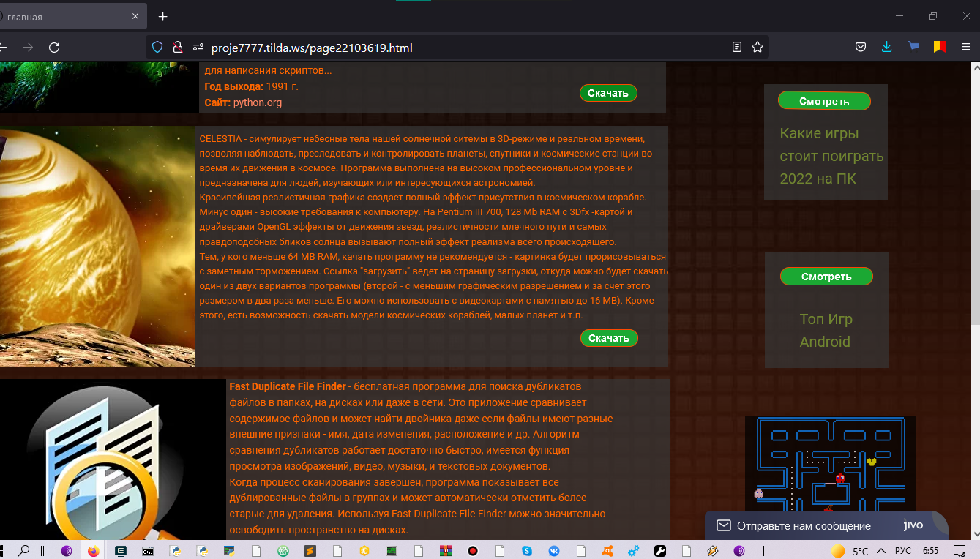
Task: Open Windows taskbar search
Action: coord(23,550)
